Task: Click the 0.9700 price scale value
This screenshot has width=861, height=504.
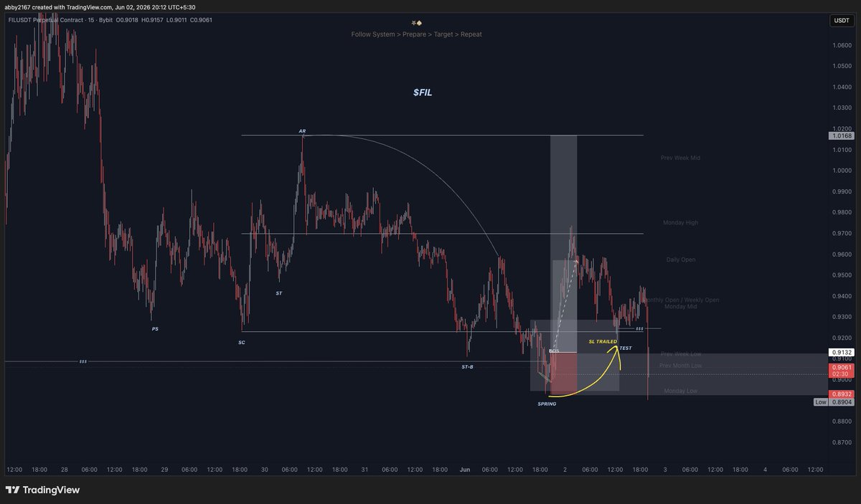Action: 842,234
